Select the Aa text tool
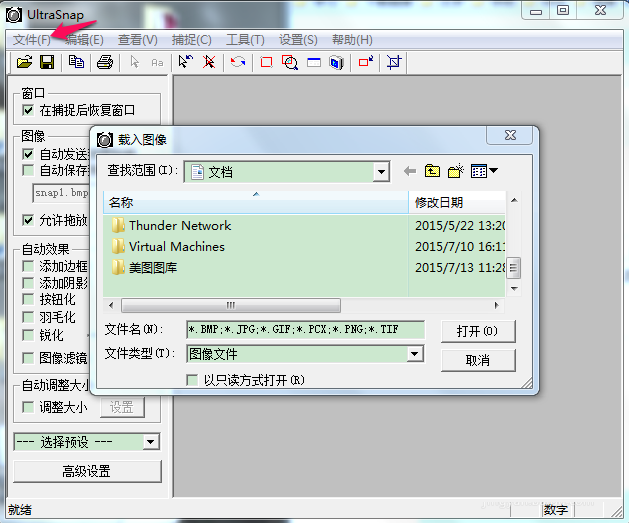Viewport: 629px width, 523px height. 157,63
